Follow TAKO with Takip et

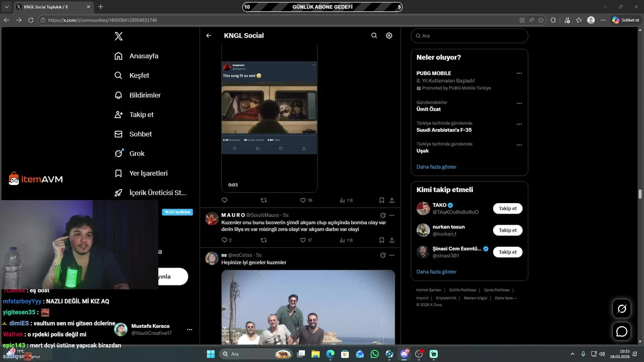tap(508, 208)
